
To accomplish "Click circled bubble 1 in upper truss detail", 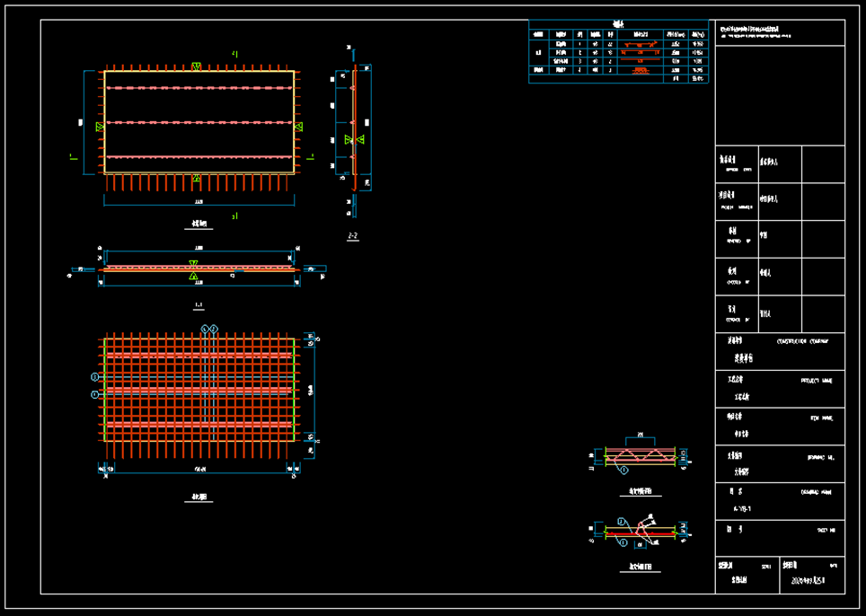I will pyautogui.click(x=623, y=471).
